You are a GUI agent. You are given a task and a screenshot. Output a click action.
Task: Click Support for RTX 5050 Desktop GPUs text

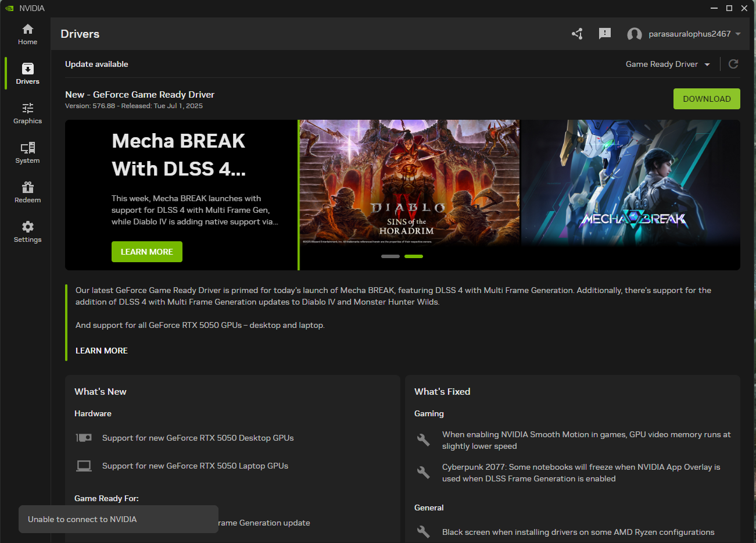[198, 438]
